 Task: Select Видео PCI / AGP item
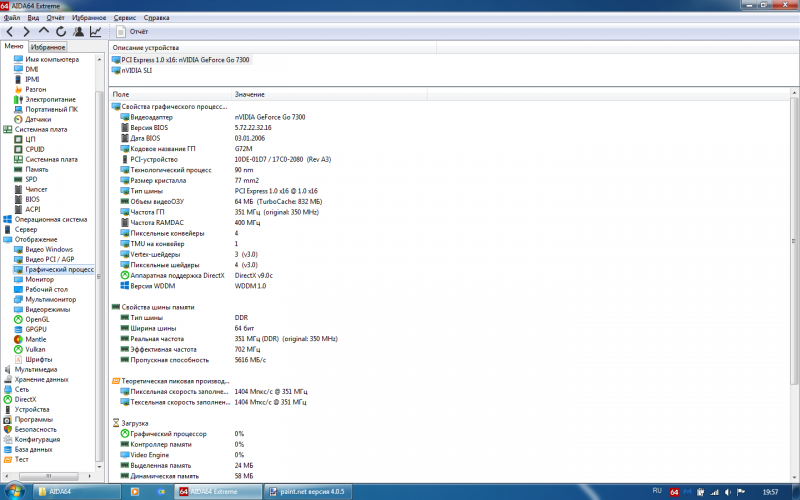(49, 259)
